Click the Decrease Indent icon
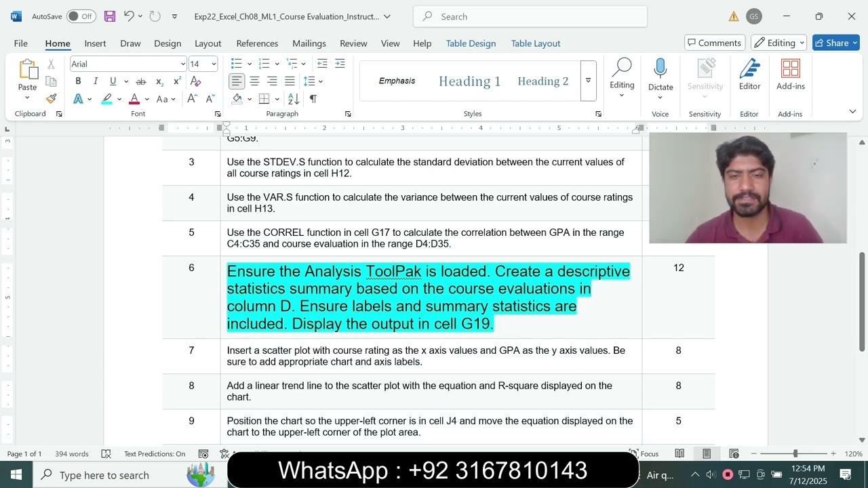The height and width of the screenshot is (488, 868). (322, 64)
